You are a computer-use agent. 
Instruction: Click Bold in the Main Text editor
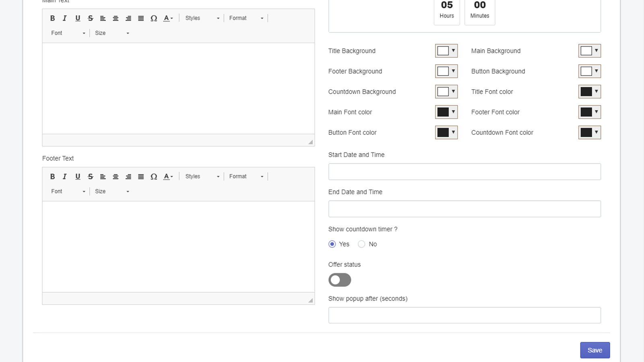[52, 18]
